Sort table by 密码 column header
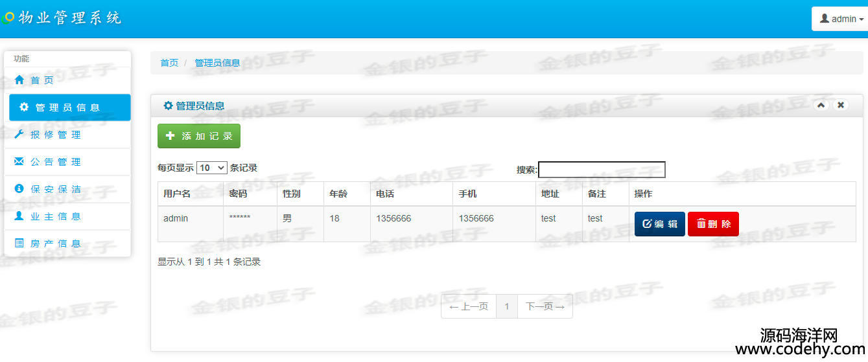This screenshot has height=362, width=868. point(250,194)
